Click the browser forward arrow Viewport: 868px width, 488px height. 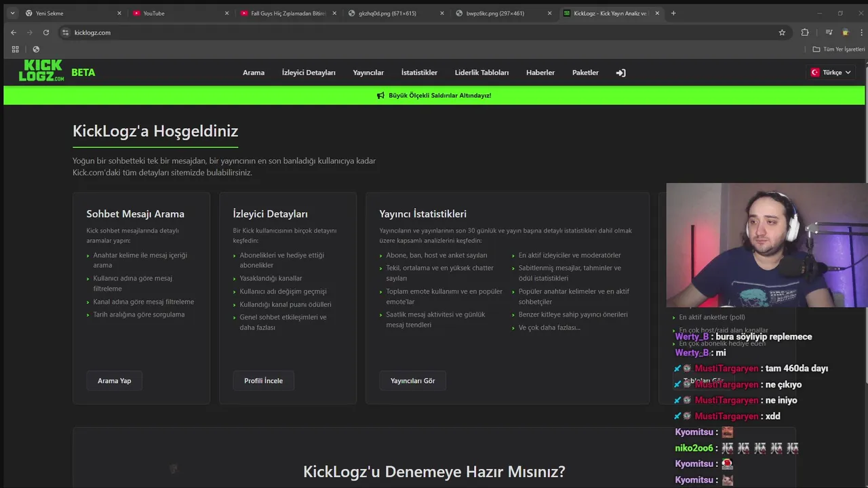[30, 33]
